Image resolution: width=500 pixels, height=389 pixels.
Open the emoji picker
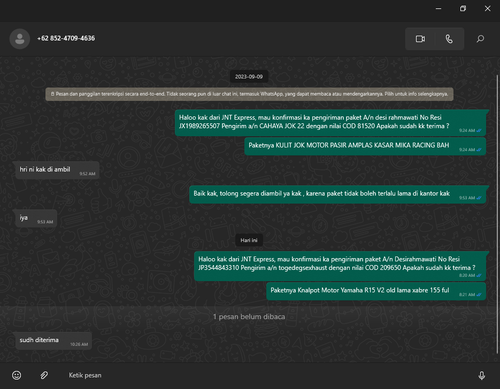point(17,375)
